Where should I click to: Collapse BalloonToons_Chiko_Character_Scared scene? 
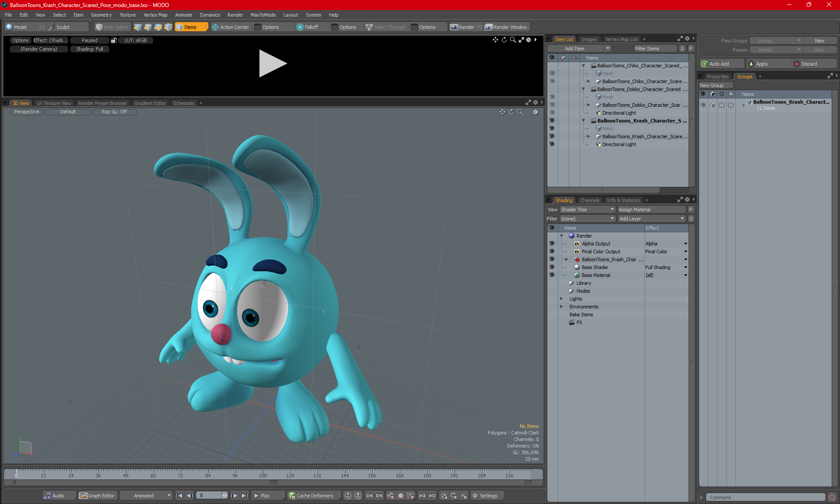pos(583,66)
